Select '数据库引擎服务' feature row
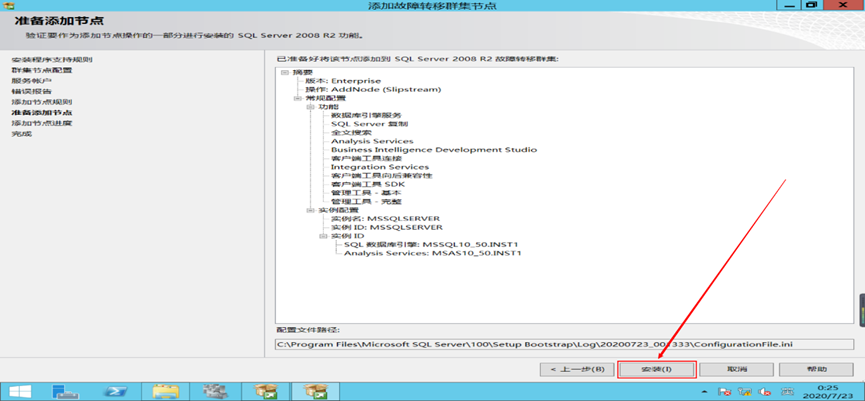Screen dimensions: 865x401 [366, 115]
